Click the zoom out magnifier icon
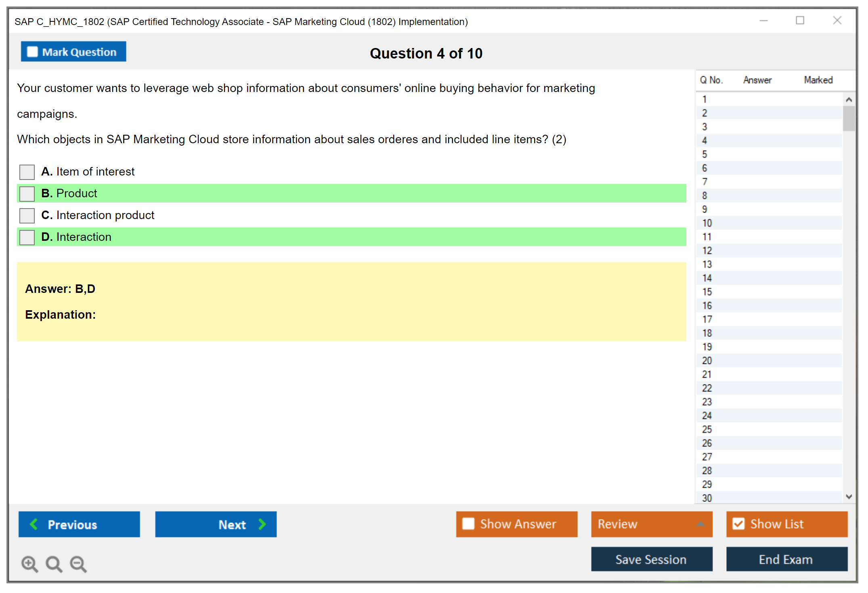 pos(78,564)
